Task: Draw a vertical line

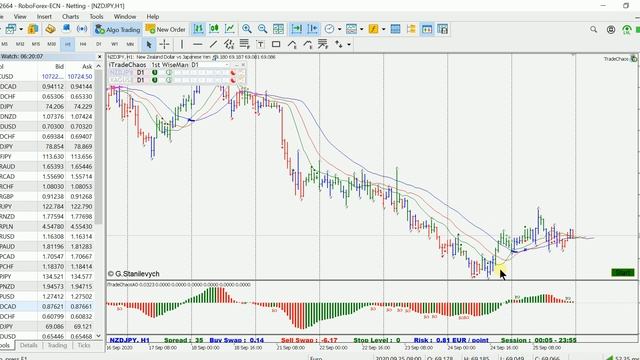Action: [x=182, y=44]
